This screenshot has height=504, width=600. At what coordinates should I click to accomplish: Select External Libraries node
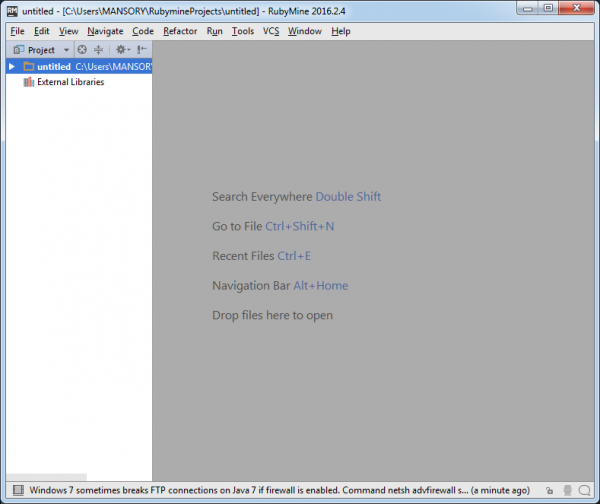pyautogui.click(x=70, y=82)
